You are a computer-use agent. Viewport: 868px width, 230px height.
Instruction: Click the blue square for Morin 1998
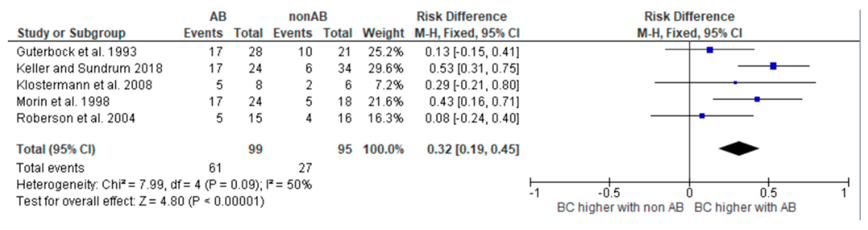tap(757, 99)
